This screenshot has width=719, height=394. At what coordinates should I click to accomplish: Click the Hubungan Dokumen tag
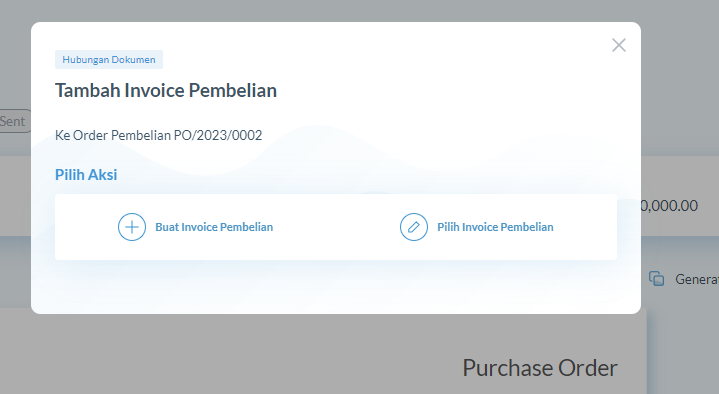pos(109,60)
